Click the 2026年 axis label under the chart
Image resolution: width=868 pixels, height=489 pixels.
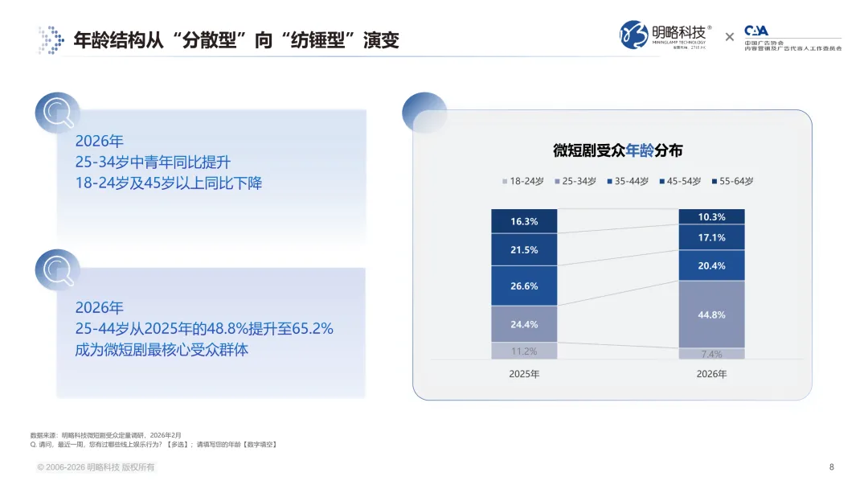pyautogui.click(x=712, y=374)
